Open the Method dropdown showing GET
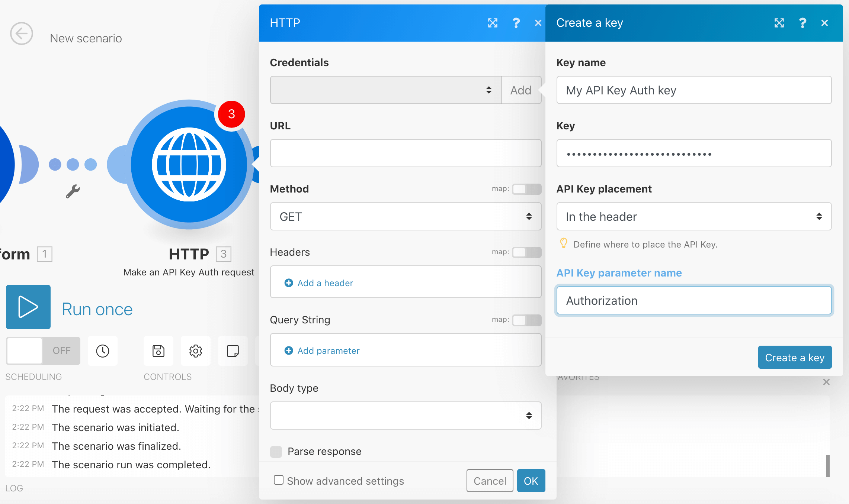Screen dimensions: 849x504 [x=406, y=216]
